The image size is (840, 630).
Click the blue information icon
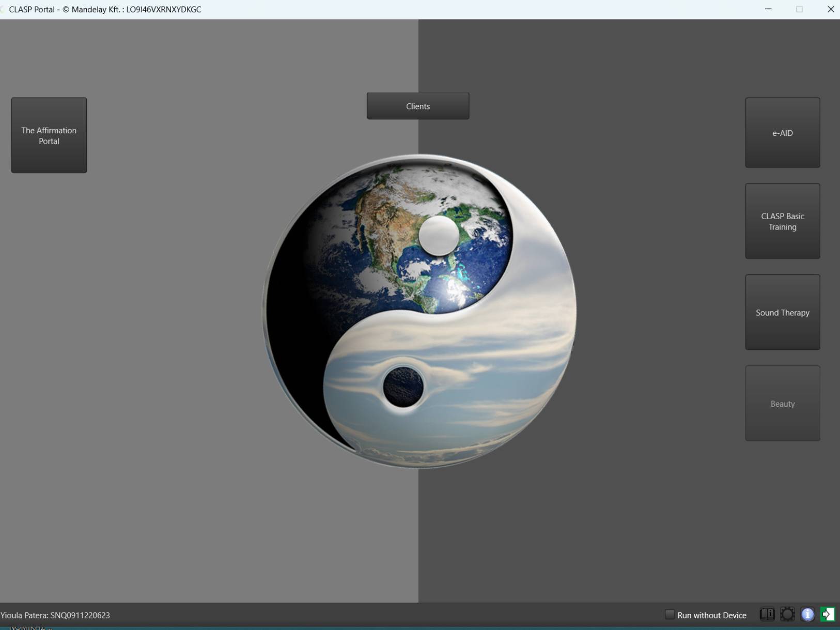807,614
